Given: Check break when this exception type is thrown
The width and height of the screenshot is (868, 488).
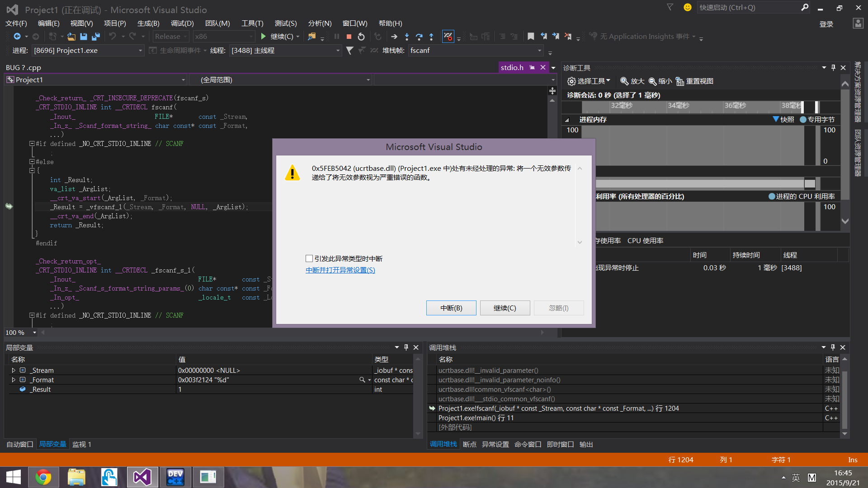Looking at the screenshot, I should coord(309,258).
